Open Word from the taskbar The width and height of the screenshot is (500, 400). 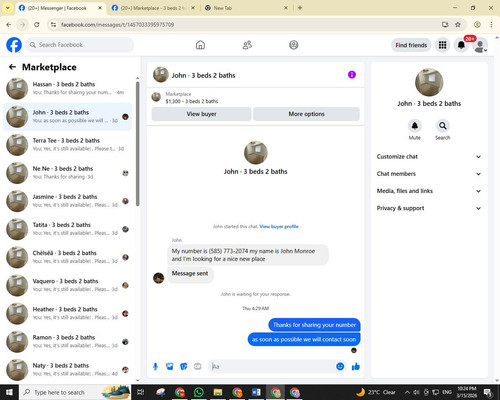point(256,392)
